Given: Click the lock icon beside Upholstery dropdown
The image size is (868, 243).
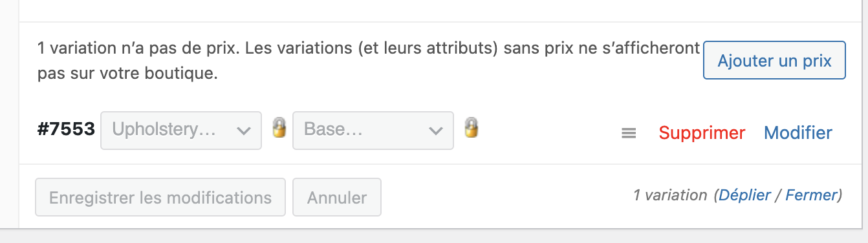Looking at the screenshot, I should tap(279, 127).
